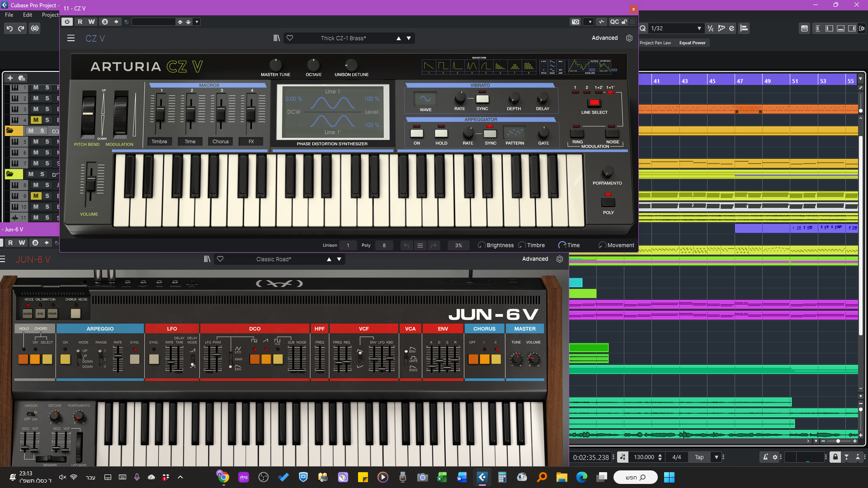Toggle the POLY button on CZ V

coord(608,202)
